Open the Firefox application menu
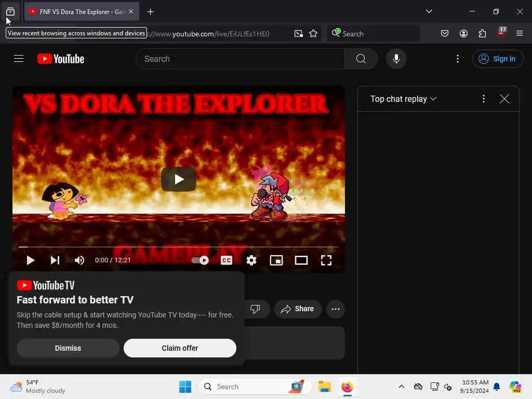This screenshot has width=532, height=399. pos(519,34)
